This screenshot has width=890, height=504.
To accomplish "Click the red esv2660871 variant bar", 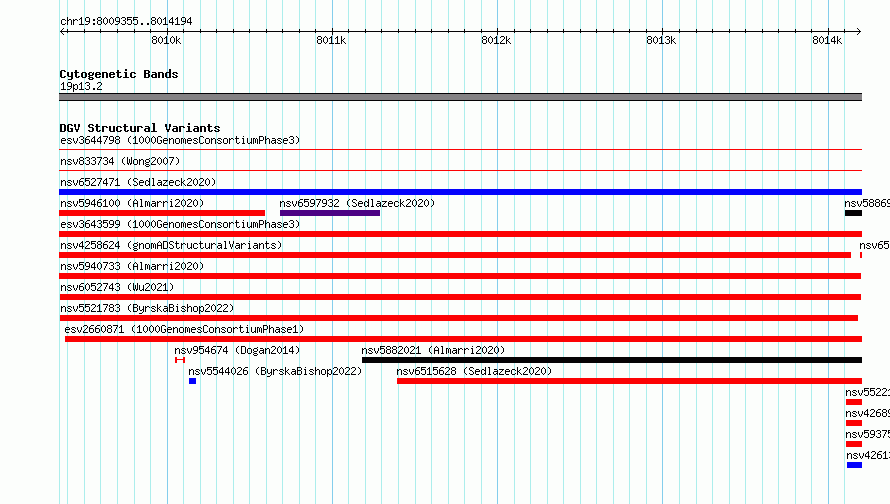I will click(x=463, y=339).
